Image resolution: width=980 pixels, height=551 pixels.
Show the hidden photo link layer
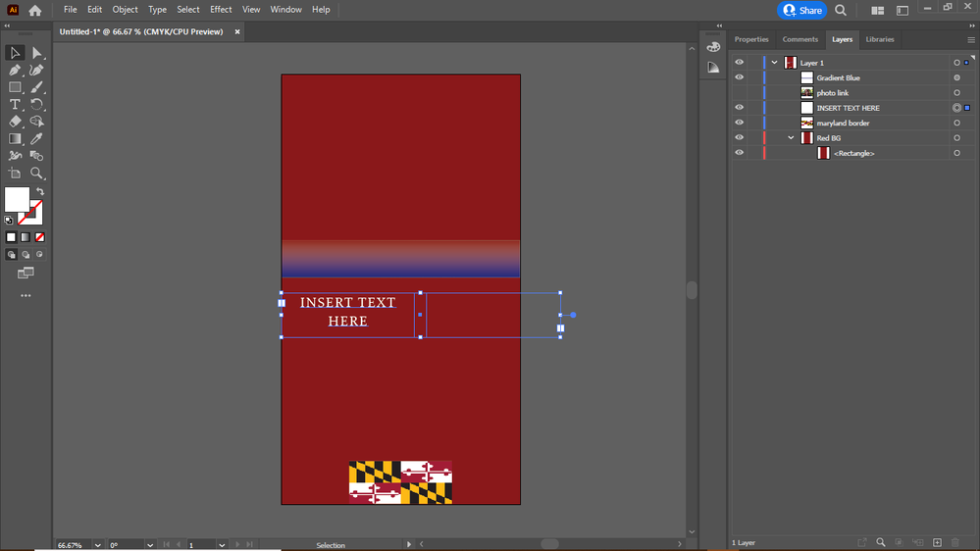point(740,93)
